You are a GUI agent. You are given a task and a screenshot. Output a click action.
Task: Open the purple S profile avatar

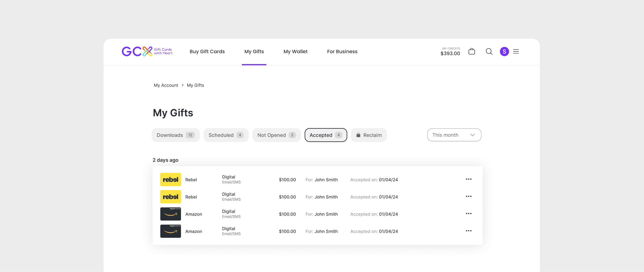point(504,51)
